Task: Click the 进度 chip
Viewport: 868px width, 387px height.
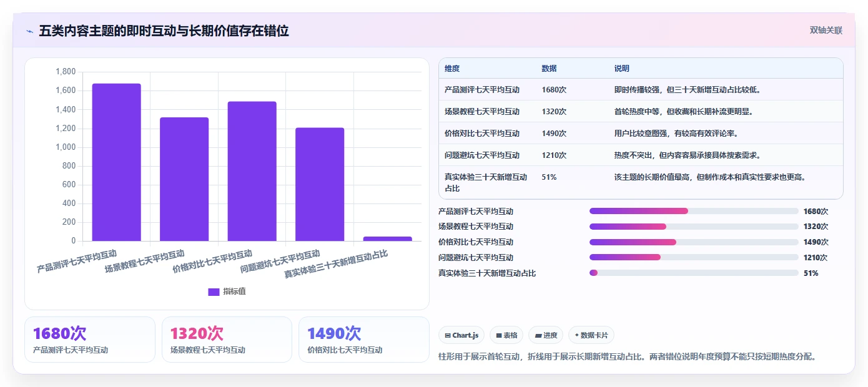Action: pyautogui.click(x=546, y=335)
